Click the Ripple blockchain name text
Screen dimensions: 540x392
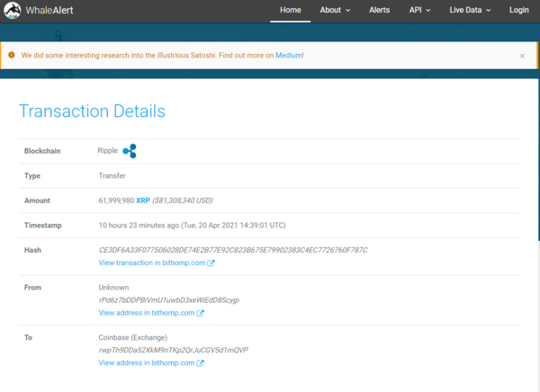[107, 151]
